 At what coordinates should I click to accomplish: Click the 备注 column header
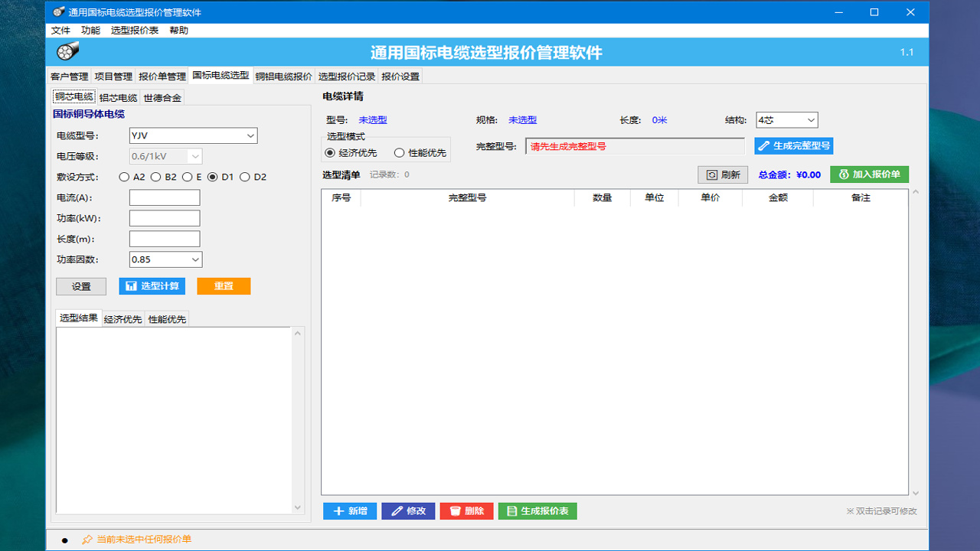pos(861,197)
